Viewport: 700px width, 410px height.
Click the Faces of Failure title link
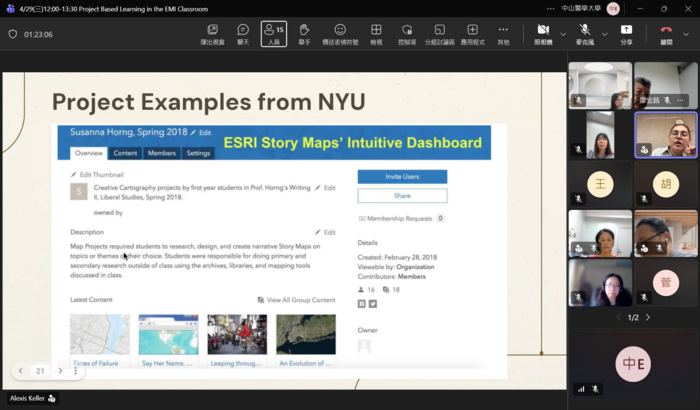coord(96,364)
